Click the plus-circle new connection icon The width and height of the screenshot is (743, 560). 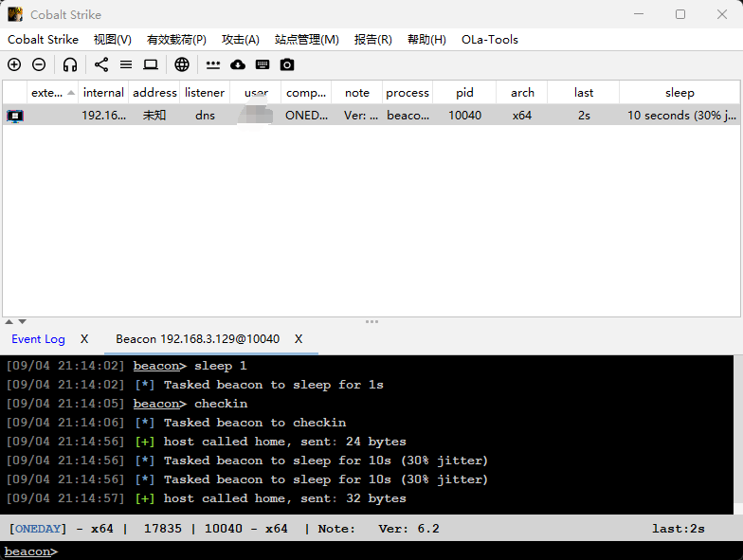click(x=14, y=64)
